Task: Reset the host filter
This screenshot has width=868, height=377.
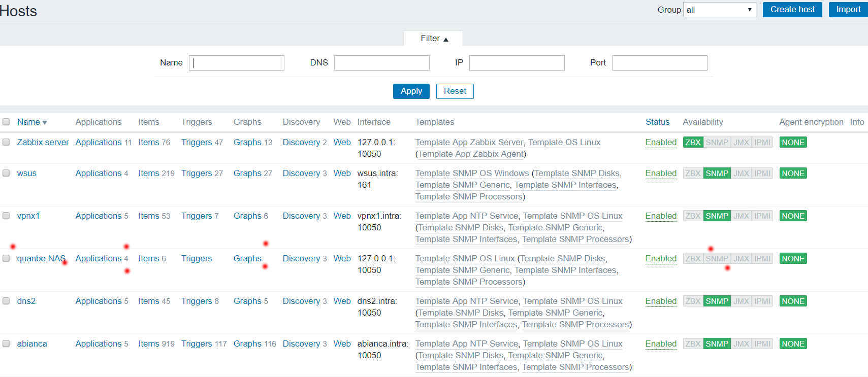Action: 455,91
